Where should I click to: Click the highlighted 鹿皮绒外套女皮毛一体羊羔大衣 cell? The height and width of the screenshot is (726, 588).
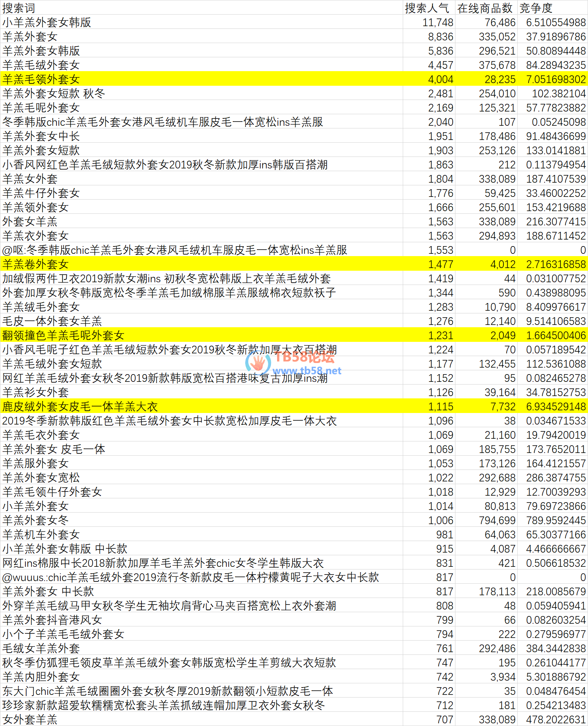coord(80,406)
